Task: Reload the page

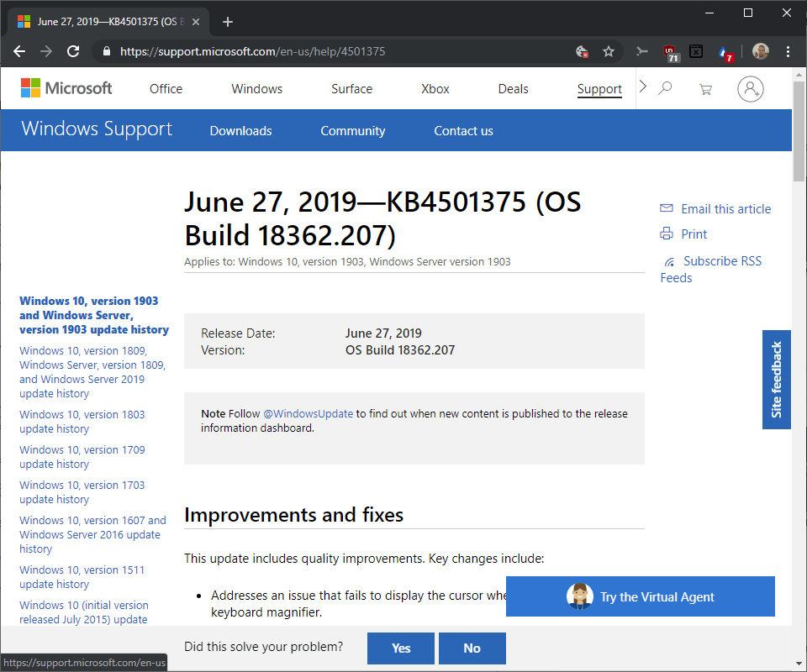Action: [73, 51]
